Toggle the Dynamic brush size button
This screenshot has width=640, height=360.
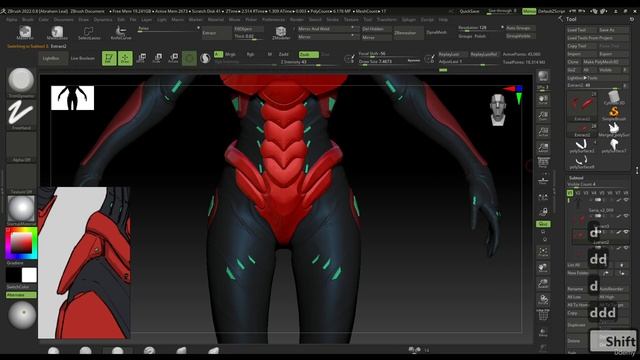pos(413,60)
